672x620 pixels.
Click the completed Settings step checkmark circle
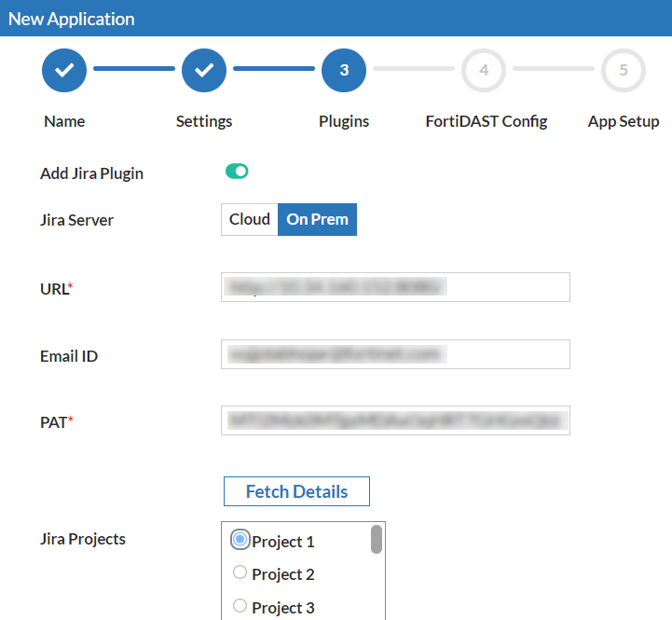[204, 70]
